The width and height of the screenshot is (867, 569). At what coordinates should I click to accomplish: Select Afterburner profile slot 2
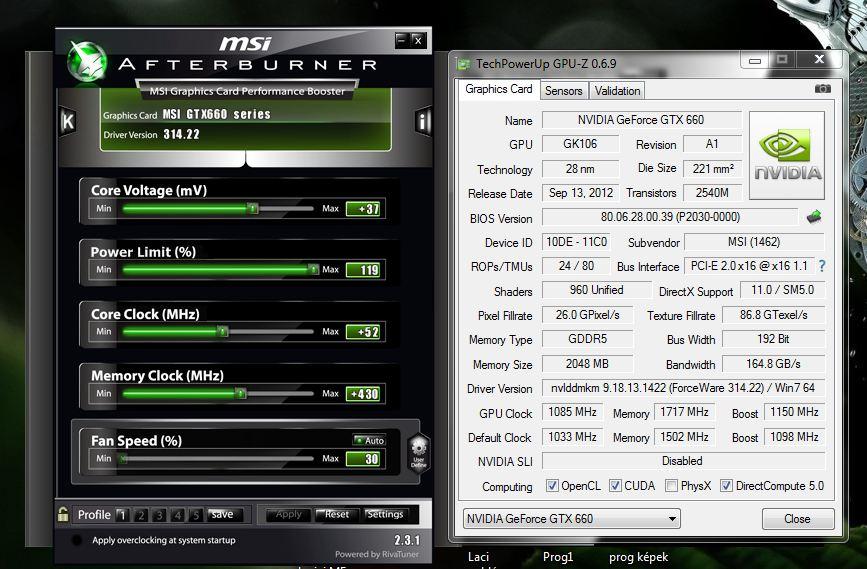(140, 515)
